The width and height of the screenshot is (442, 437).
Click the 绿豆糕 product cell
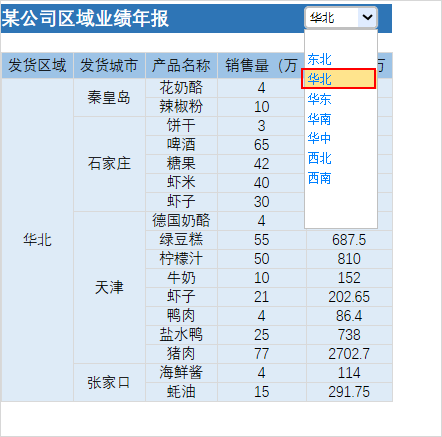[181, 240]
